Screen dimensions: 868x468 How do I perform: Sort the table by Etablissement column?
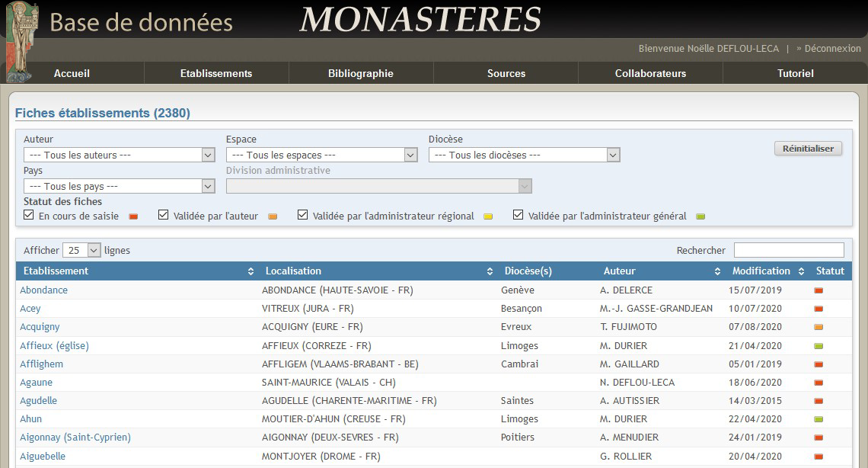point(250,271)
